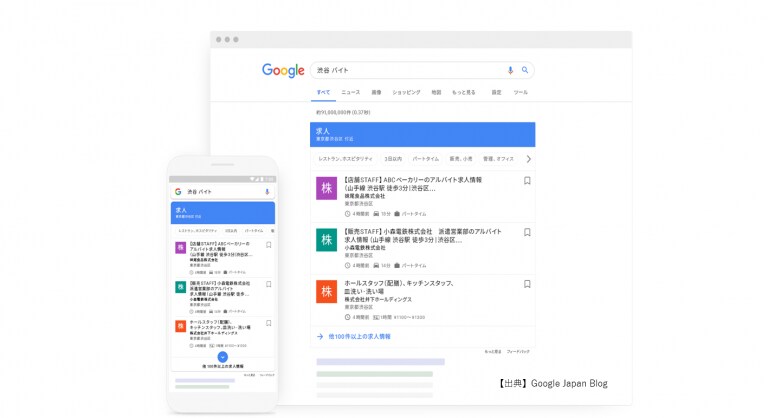Screen dimensions: 768x418
Task: Bookmark the ホールスタッフ job listing on desktop
Action: click(x=527, y=284)
